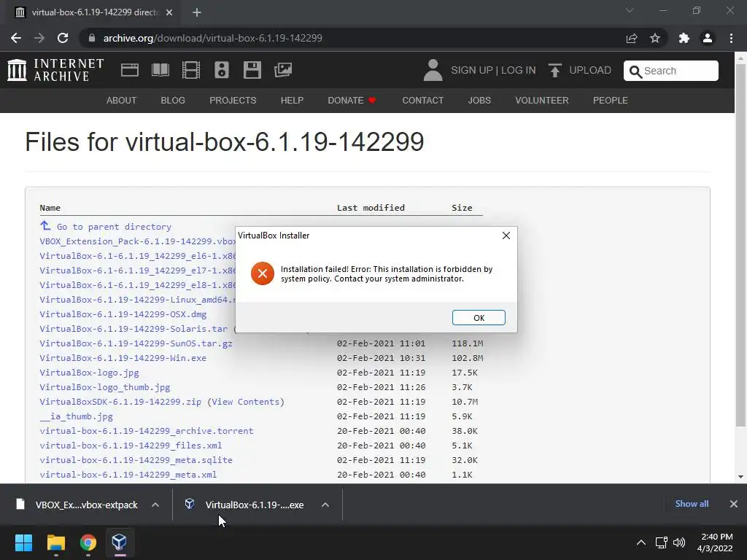This screenshot has width=747, height=560.
Task: Open the PROJECTS menu item
Action: pyautogui.click(x=233, y=101)
